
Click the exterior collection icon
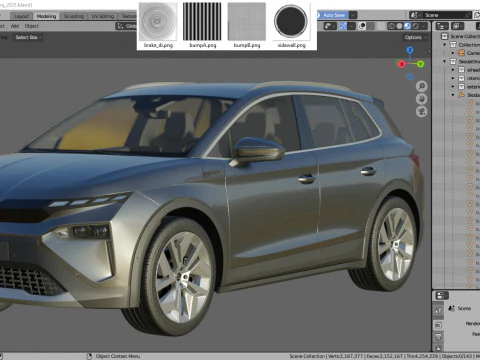[x=461, y=86]
